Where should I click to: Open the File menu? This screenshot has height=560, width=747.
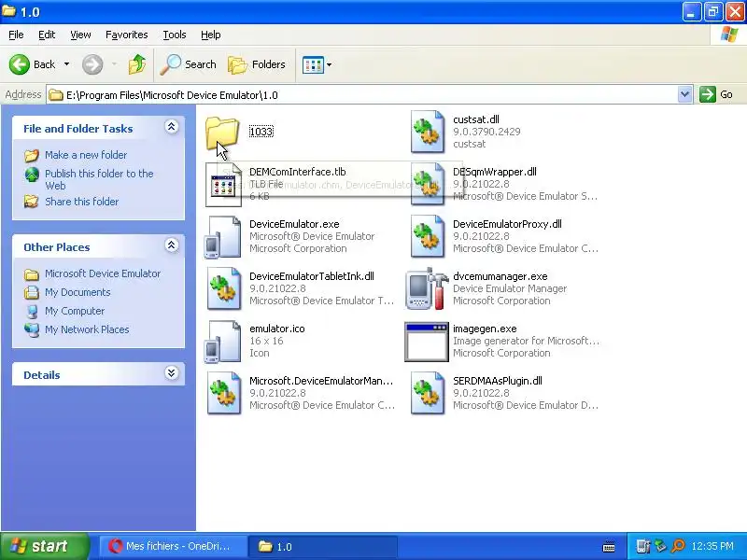(16, 35)
